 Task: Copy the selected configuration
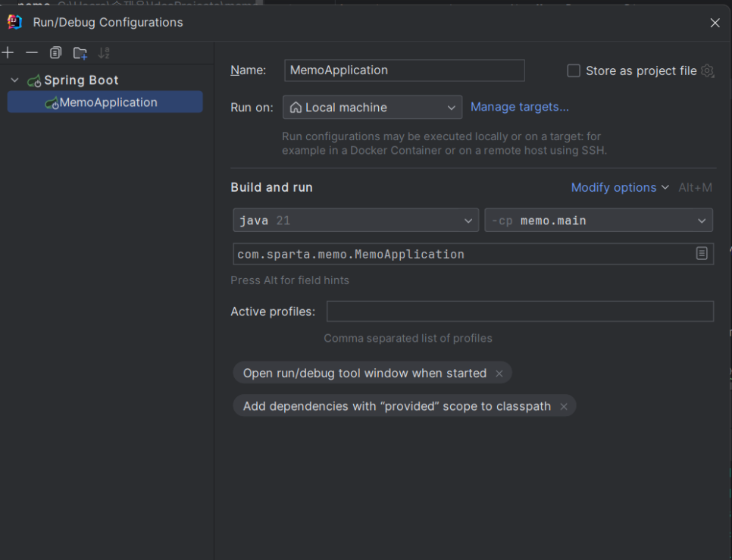click(55, 53)
